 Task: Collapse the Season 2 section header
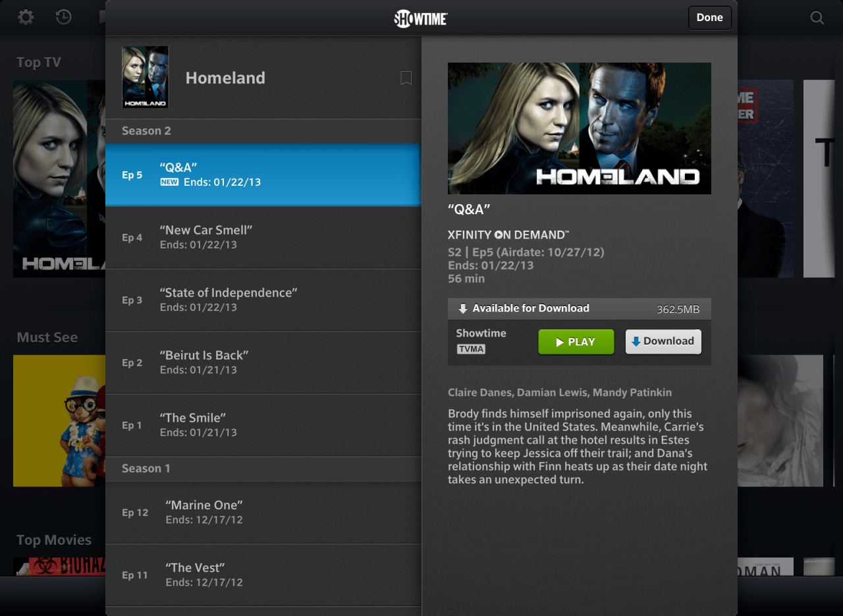coord(263,131)
